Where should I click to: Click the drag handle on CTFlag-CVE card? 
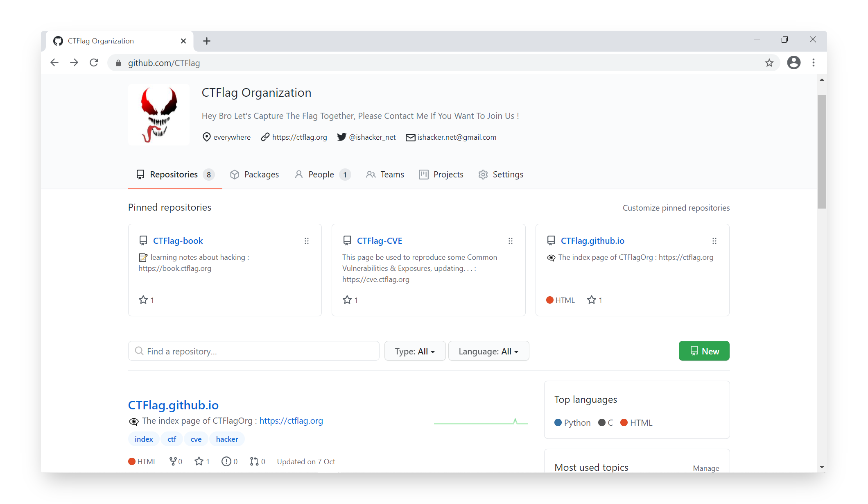click(510, 241)
